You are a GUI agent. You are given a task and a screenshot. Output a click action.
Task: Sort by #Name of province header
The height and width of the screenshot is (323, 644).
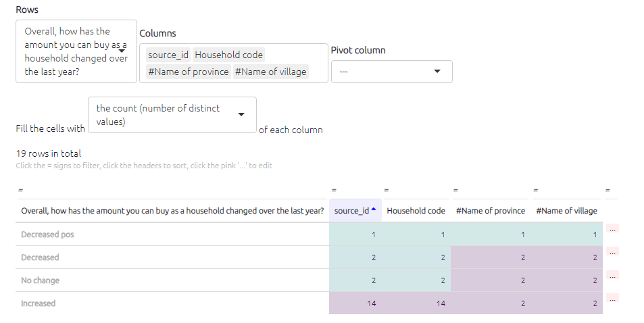491,211
